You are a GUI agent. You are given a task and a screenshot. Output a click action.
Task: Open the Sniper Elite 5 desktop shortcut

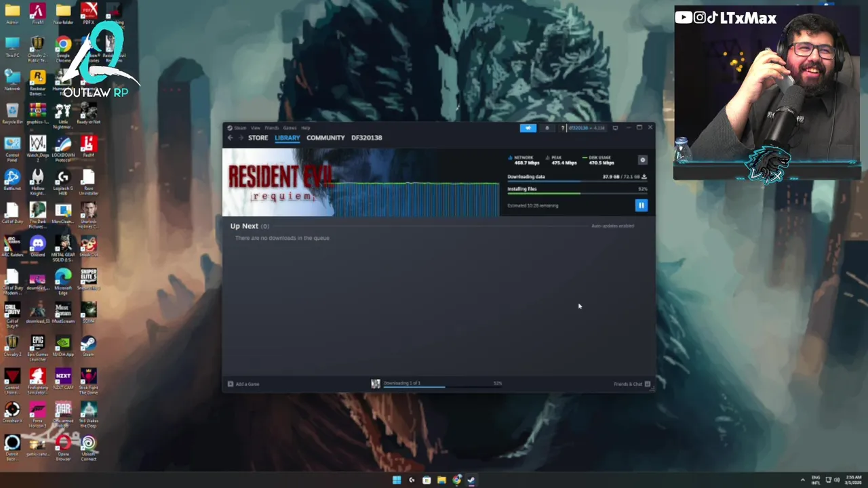tap(88, 279)
